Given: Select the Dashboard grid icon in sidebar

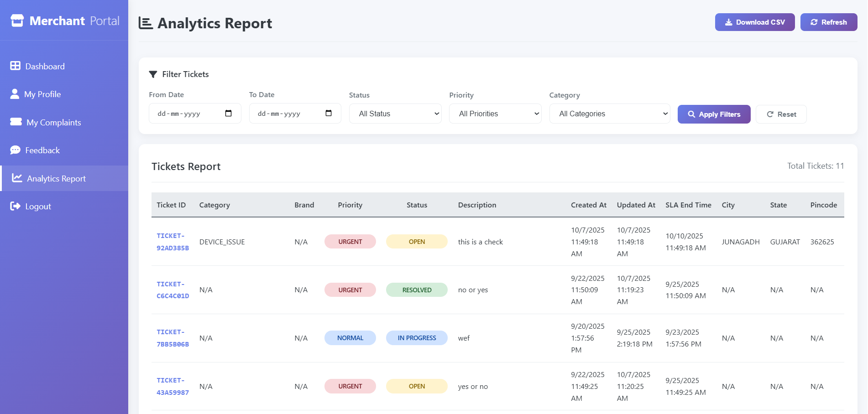Looking at the screenshot, I should click(15, 66).
